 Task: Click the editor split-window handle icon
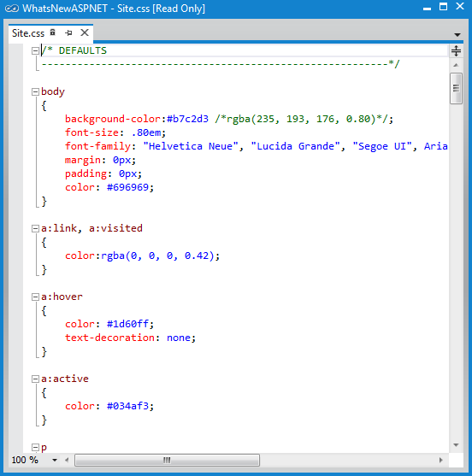456,50
